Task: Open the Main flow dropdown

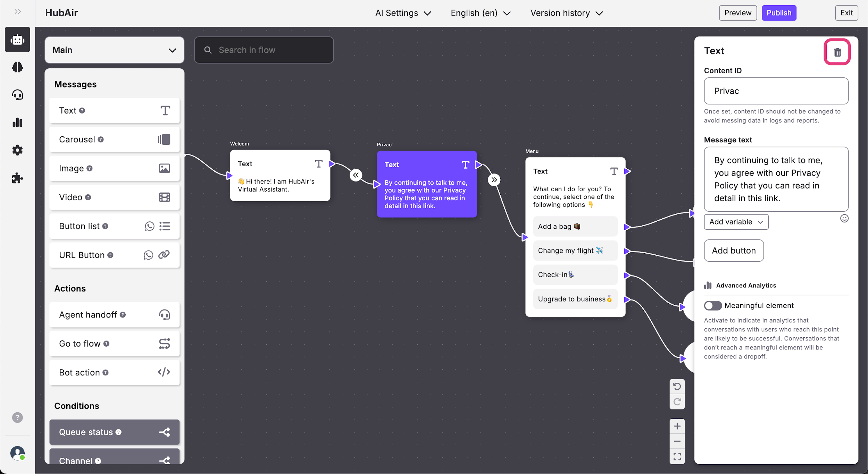Action: [x=114, y=50]
